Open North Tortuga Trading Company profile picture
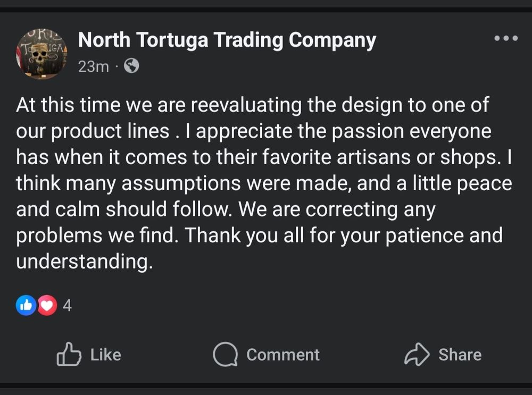This screenshot has height=395, width=532. (41, 54)
